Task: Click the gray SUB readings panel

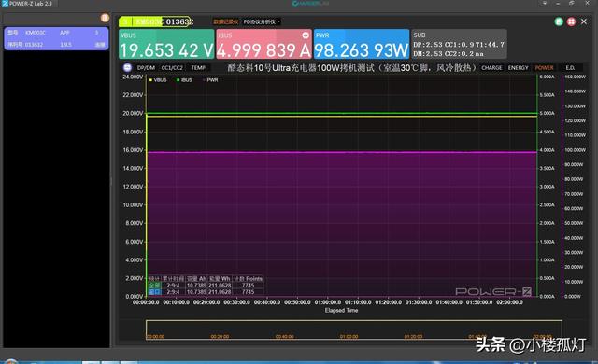Action: pos(459,44)
